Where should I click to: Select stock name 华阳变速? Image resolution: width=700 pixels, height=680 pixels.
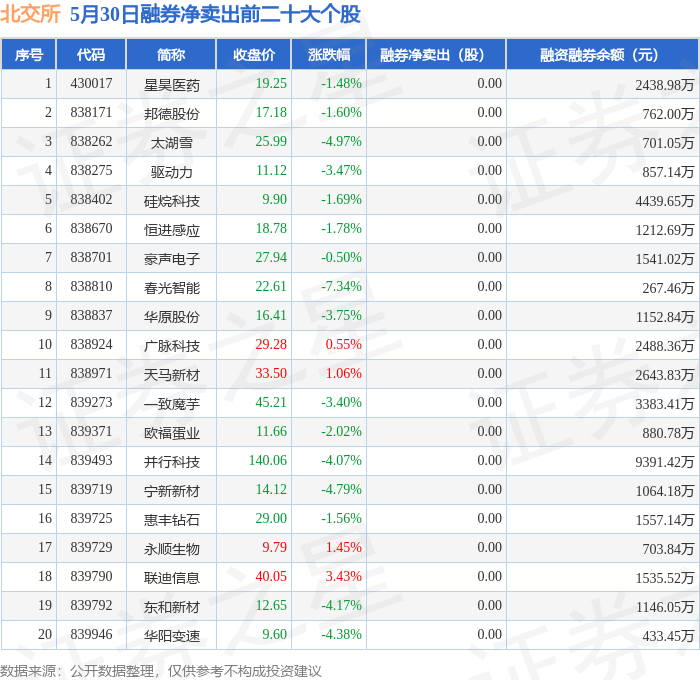click(171, 636)
